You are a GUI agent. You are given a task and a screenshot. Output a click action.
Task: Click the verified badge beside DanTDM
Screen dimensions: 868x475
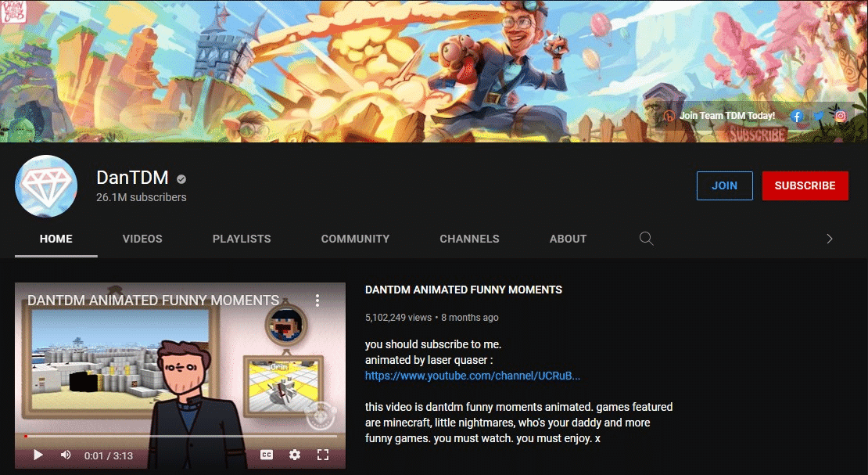[181, 179]
